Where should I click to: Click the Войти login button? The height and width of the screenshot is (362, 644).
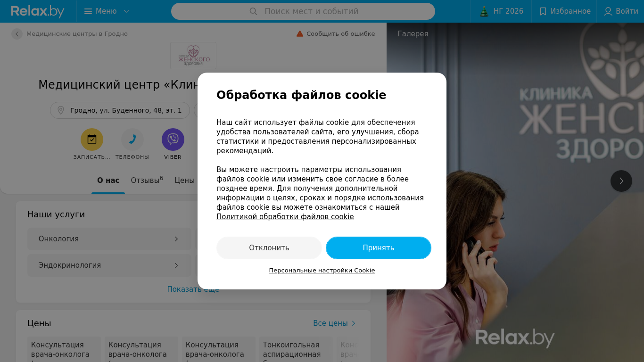tap(621, 11)
